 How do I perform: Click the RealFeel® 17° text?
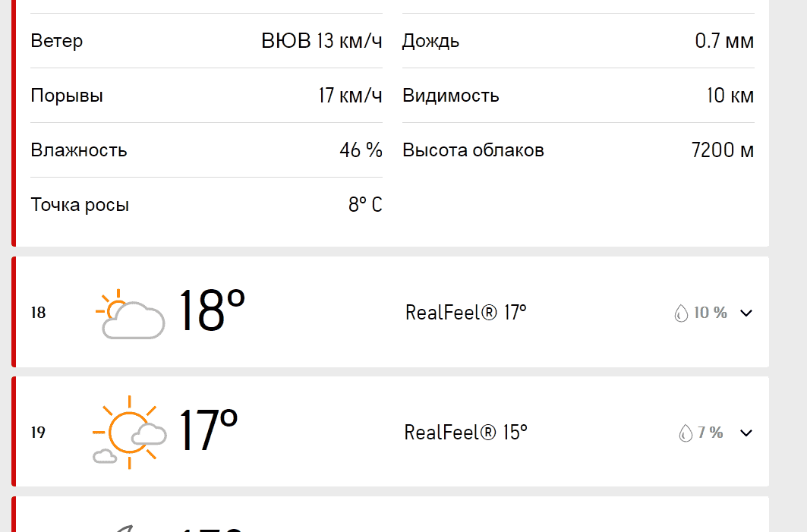[466, 313]
